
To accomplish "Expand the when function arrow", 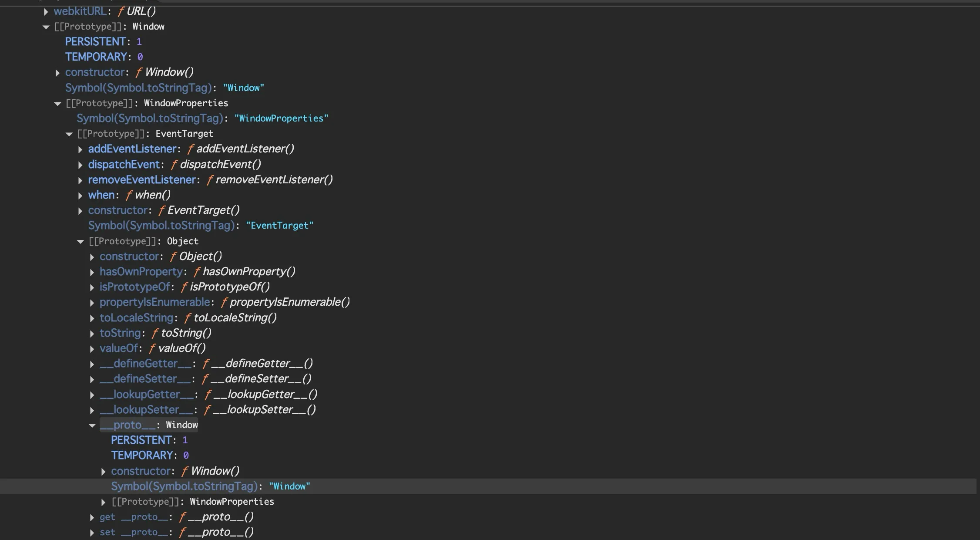I will point(80,196).
